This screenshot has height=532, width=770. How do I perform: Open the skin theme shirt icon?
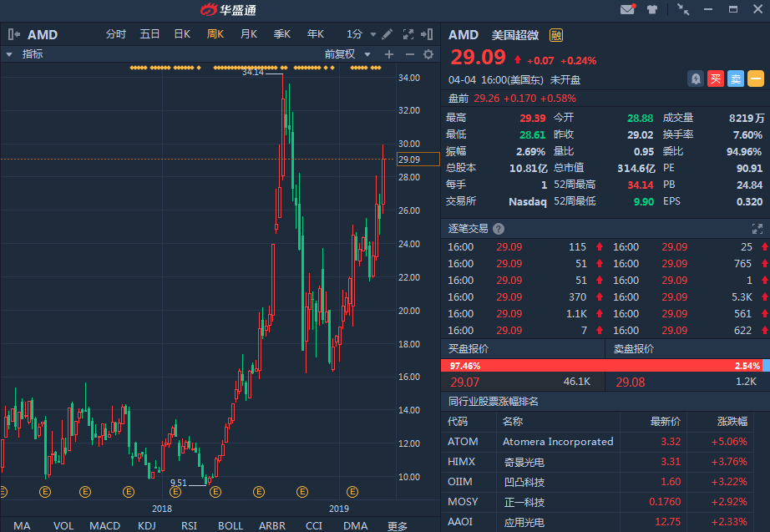[652, 9]
